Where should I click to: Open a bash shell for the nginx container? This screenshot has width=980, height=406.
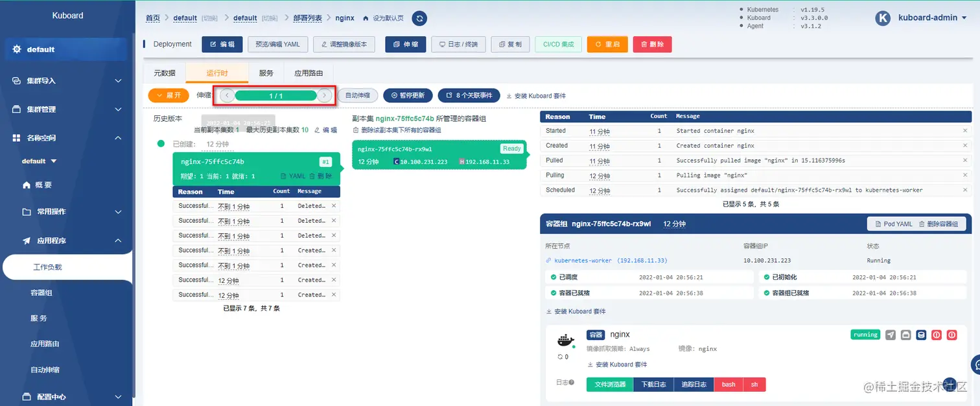(x=728, y=384)
